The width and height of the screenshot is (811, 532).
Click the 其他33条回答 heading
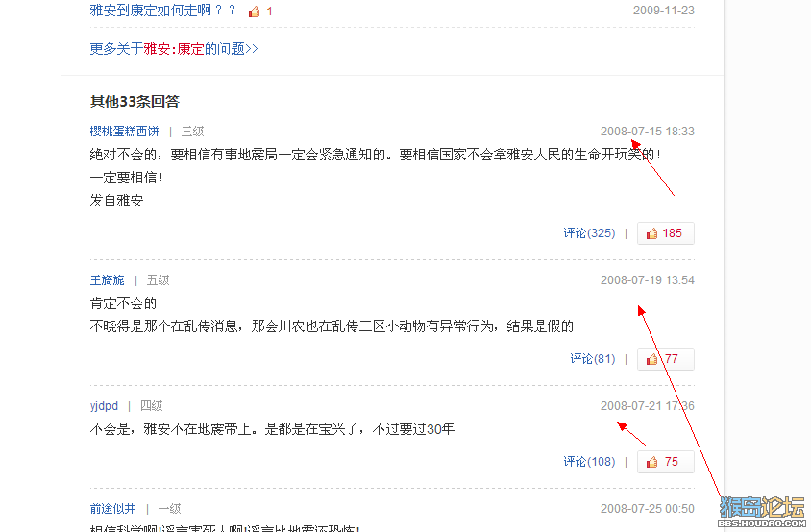point(135,102)
